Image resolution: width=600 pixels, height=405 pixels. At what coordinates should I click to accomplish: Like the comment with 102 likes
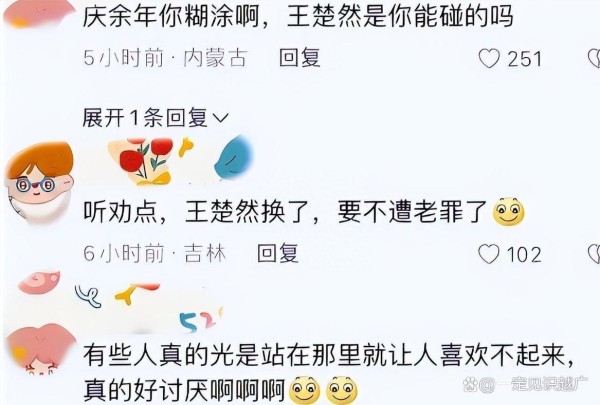point(489,254)
